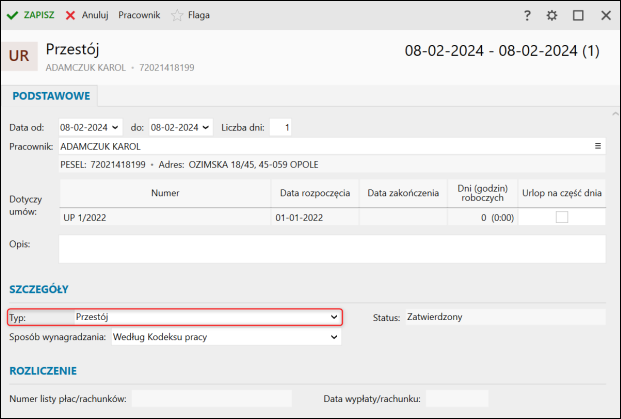Open help question mark icon
621x419 pixels.
pos(527,15)
